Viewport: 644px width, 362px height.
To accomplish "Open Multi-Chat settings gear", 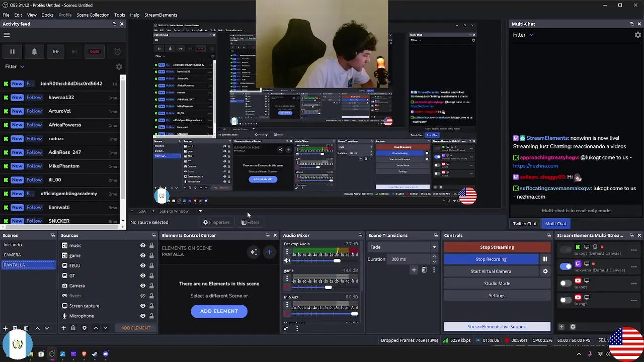I will point(638,35).
